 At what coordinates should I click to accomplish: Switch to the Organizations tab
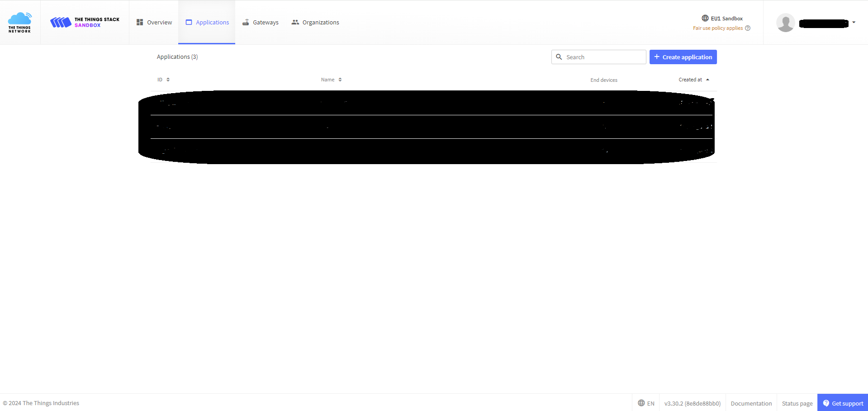pyautogui.click(x=315, y=23)
